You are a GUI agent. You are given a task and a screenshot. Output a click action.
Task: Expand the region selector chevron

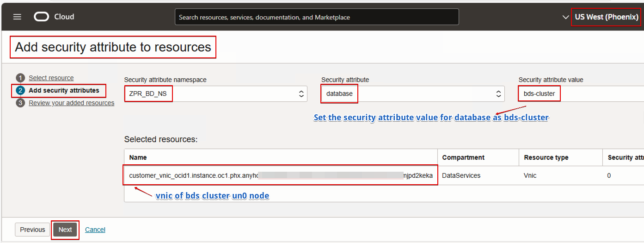tap(565, 17)
